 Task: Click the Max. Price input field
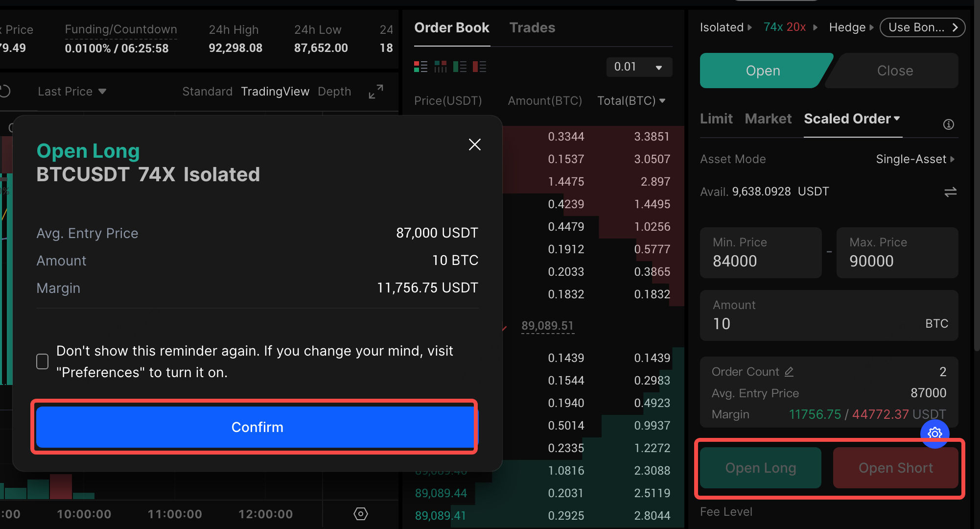897,253
